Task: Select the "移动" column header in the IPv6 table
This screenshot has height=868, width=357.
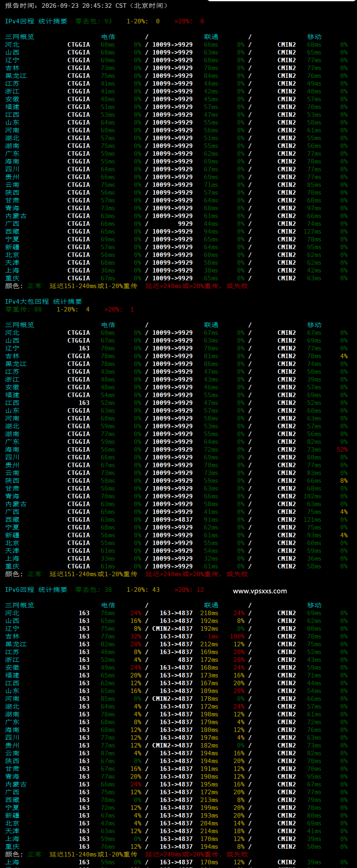Action: coord(314,605)
